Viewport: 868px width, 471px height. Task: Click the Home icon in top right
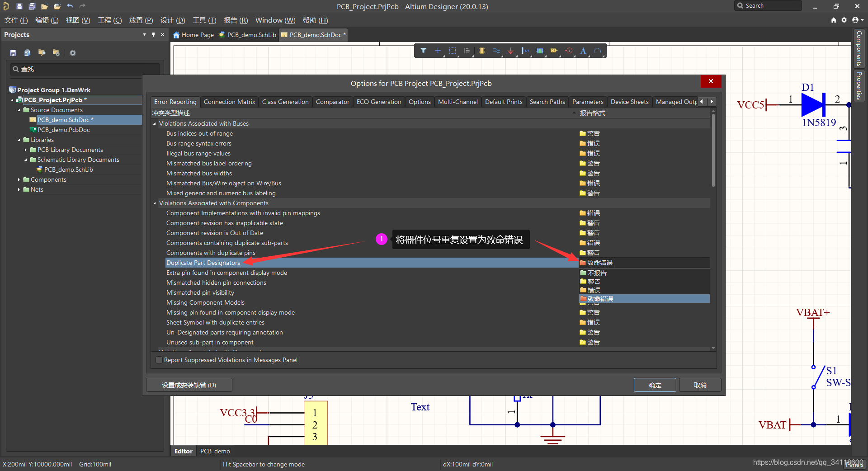click(x=834, y=20)
